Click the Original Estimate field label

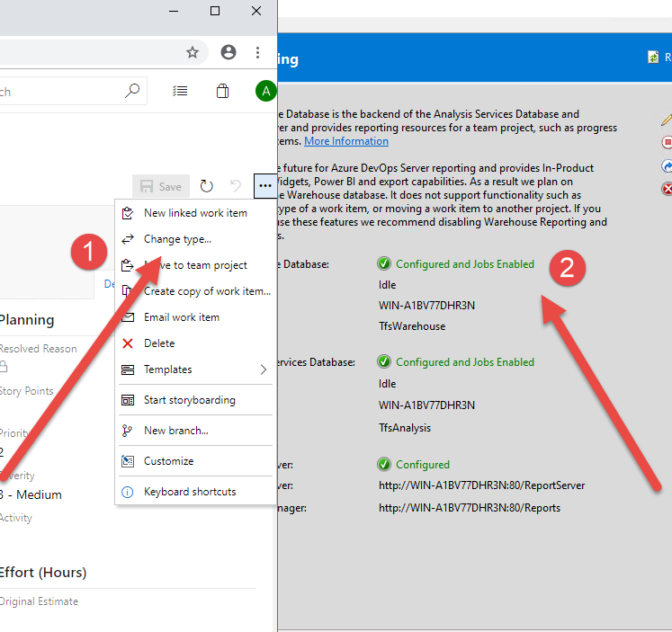39,601
